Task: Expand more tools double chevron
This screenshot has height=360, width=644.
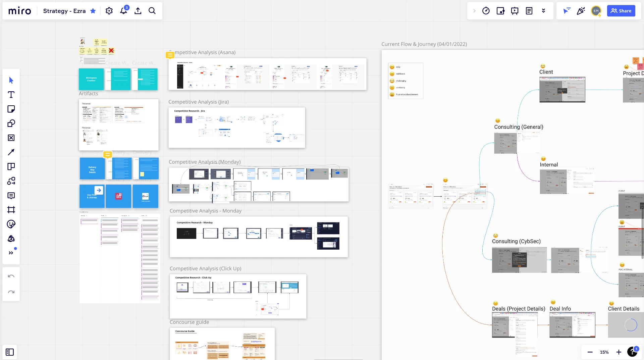Action: tap(11, 253)
